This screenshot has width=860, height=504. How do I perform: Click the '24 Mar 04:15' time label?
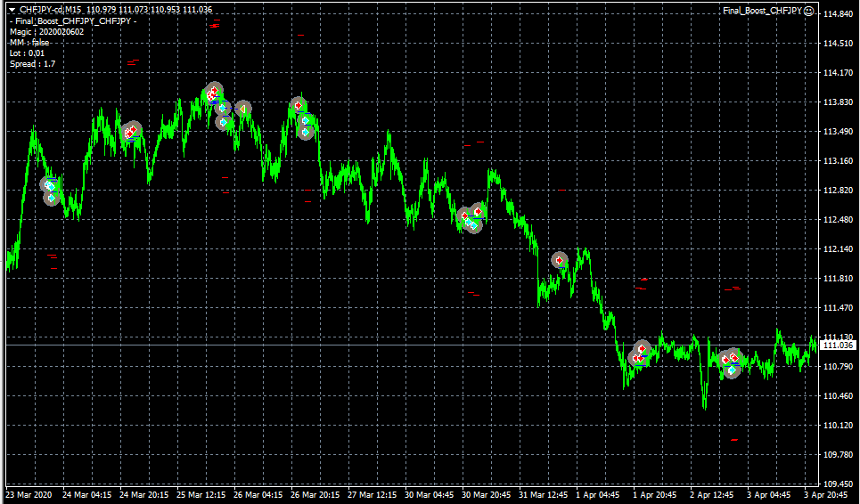[86, 495]
